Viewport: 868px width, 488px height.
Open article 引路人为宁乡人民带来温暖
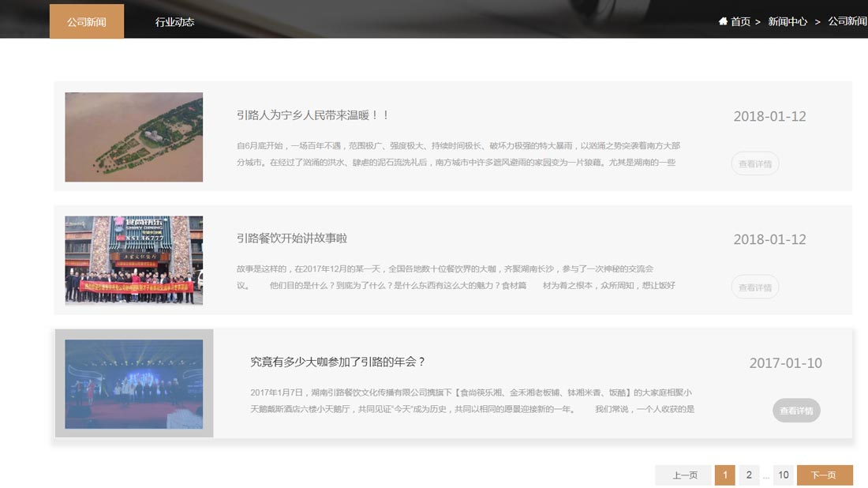click(x=312, y=115)
